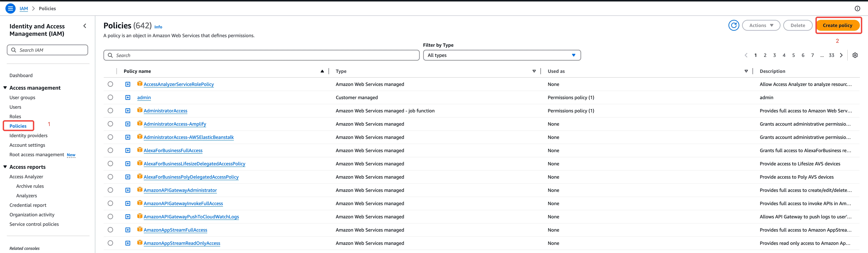Screen dimensions: 868x253
Task: Click the Create policy button
Action: pos(837,25)
